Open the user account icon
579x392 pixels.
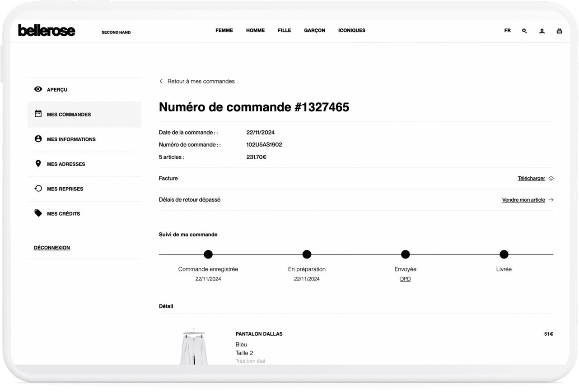[x=542, y=31]
